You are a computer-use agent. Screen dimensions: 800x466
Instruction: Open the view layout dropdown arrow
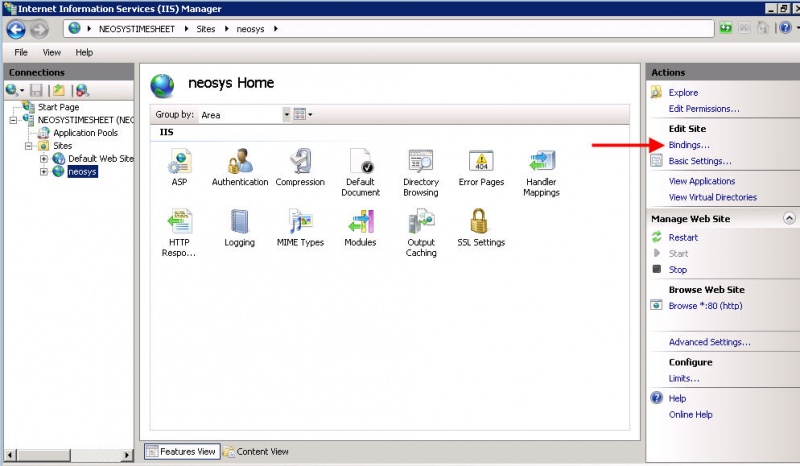point(310,114)
